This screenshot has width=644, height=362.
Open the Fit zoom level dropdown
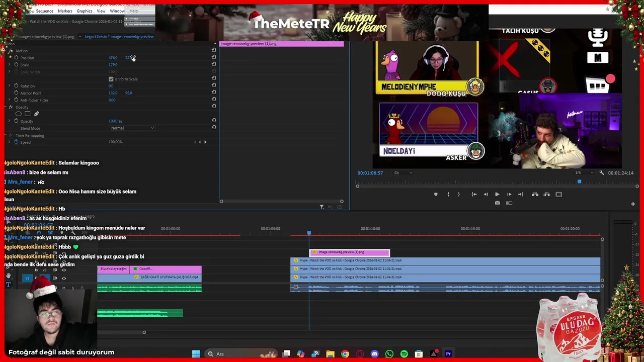pyautogui.click(x=403, y=173)
